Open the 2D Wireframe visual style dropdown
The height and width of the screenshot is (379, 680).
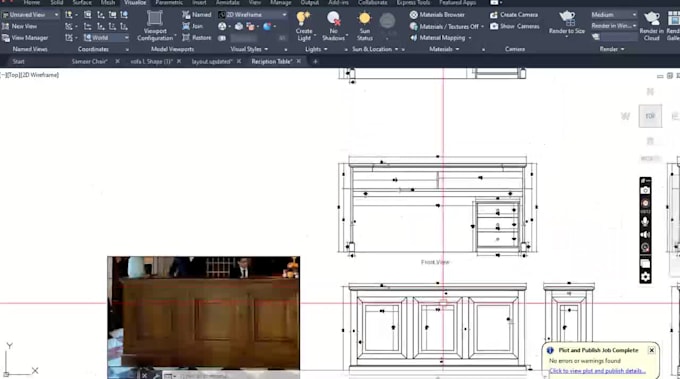[x=252, y=15]
